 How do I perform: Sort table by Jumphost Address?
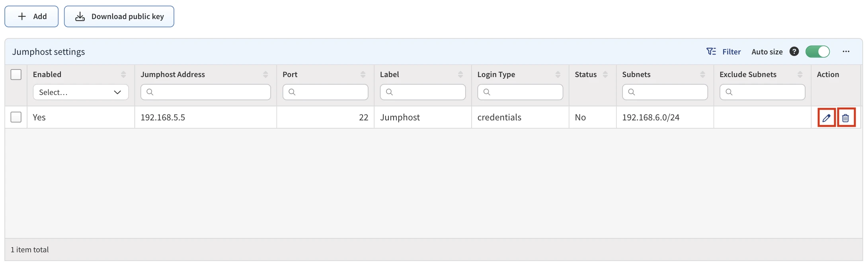click(265, 75)
